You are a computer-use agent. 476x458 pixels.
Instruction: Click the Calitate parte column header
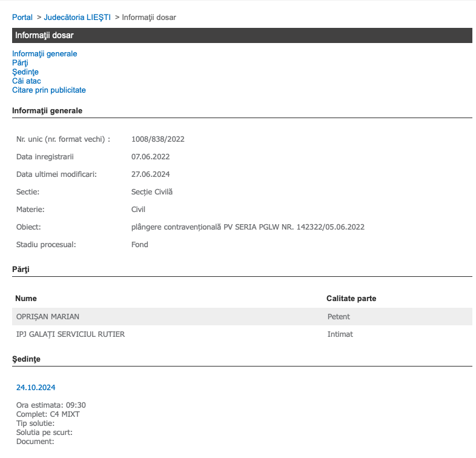[351, 299]
